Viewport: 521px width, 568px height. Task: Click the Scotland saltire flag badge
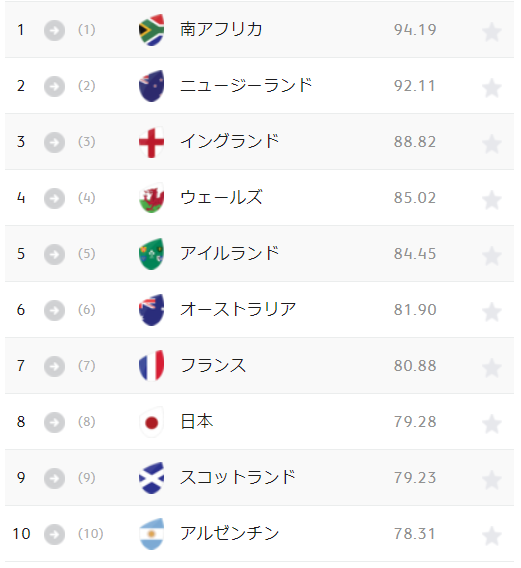point(151,478)
